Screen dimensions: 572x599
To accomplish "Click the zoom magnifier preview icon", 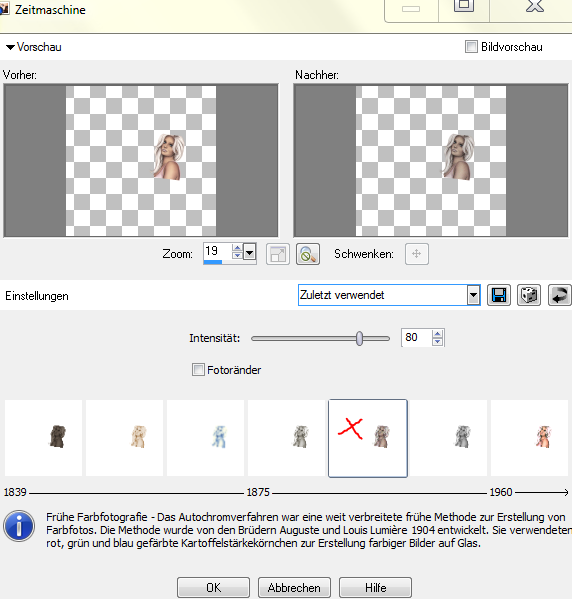I will click(308, 254).
